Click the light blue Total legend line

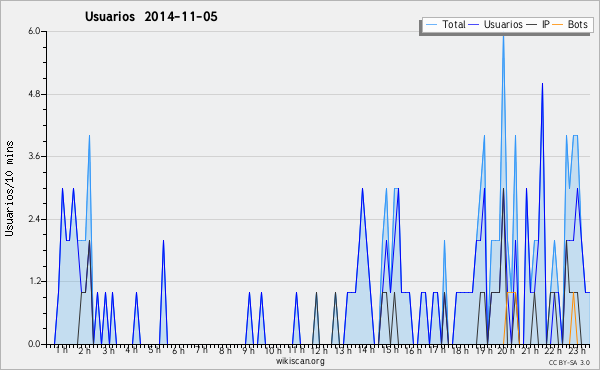(x=431, y=25)
